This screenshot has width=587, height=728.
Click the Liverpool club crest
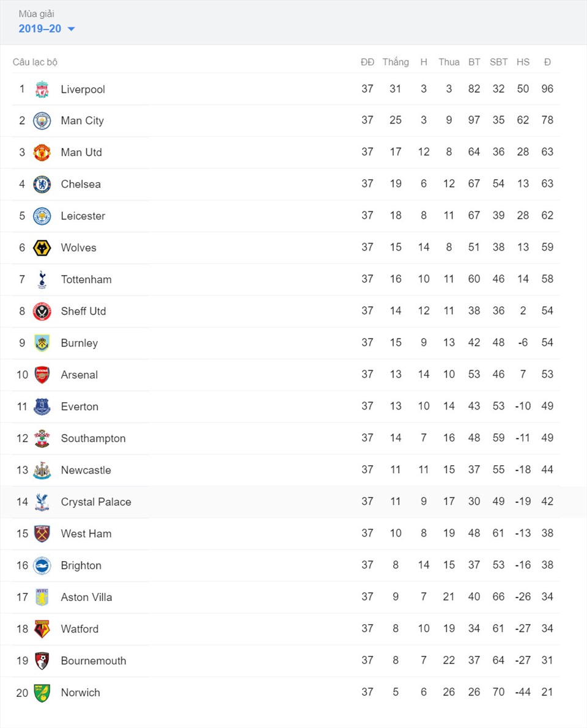[x=42, y=89]
